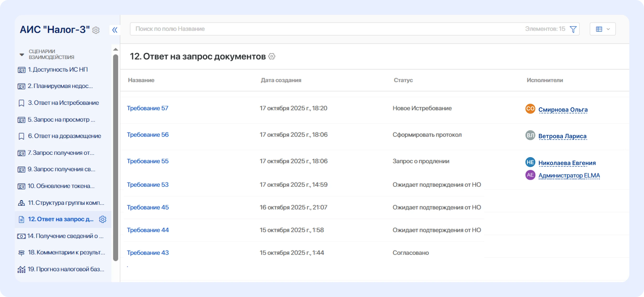Open gear icon beside page heading

coord(272,56)
